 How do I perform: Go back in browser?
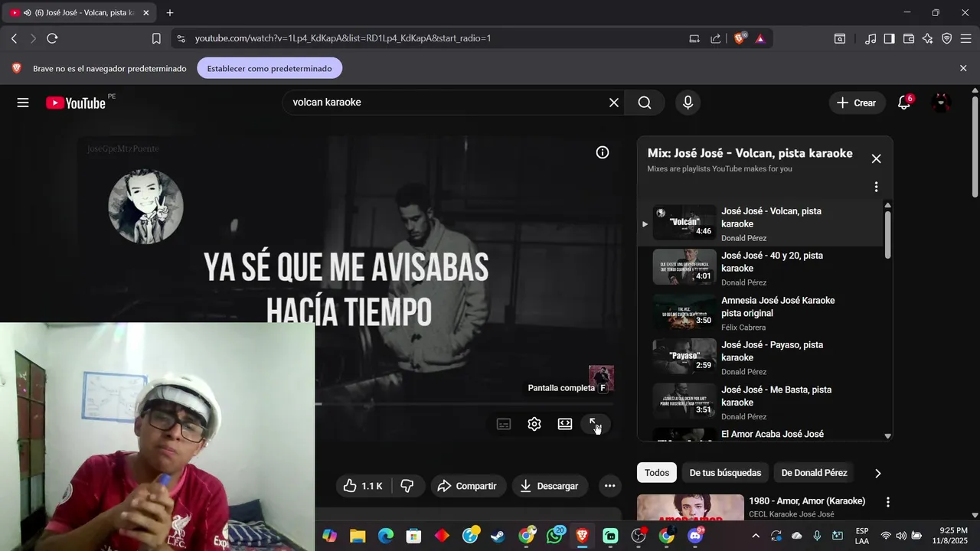point(14,38)
